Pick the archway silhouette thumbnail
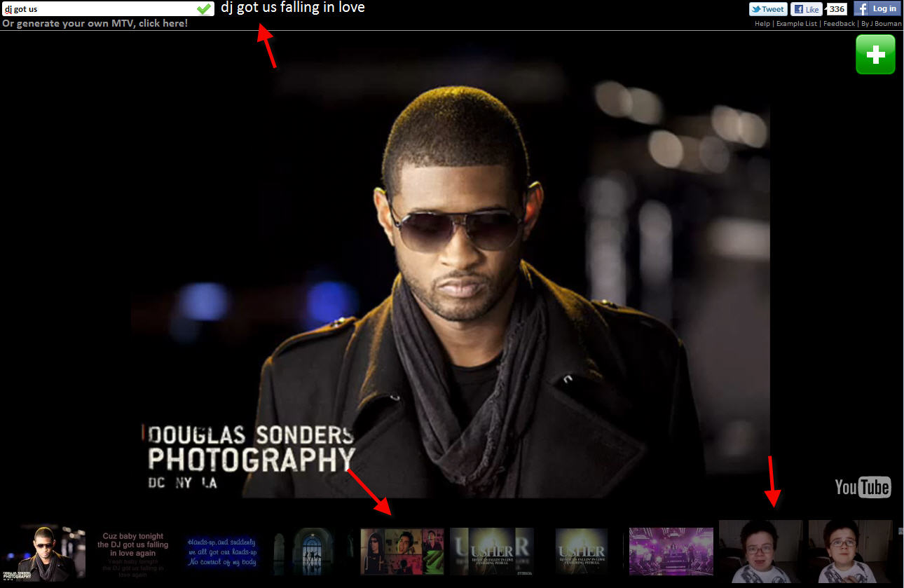 [x=312, y=553]
